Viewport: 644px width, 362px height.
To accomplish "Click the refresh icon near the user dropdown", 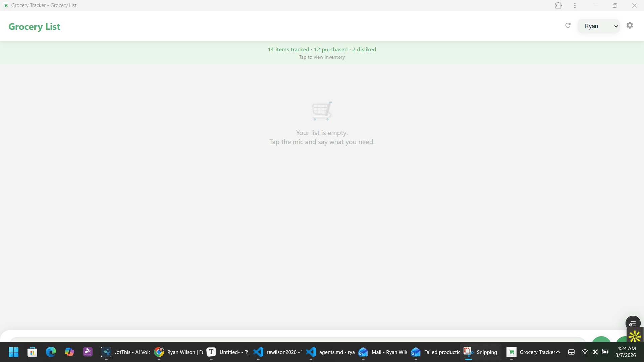I will (568, 25).
